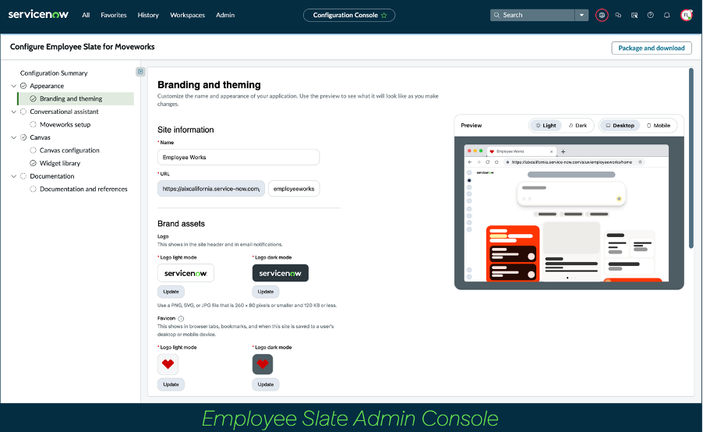Open the Favorites menu

click(113, 15)
